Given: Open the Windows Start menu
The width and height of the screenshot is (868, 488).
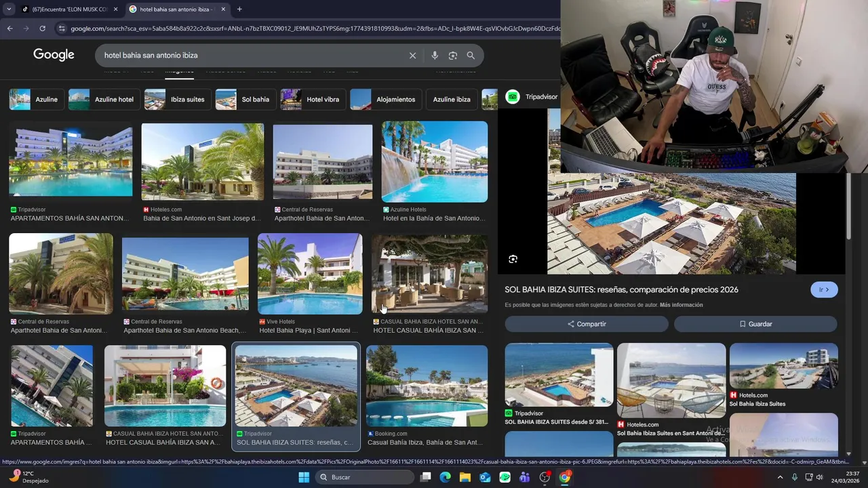Looking at the screenshot, I should tap(304, 477).
